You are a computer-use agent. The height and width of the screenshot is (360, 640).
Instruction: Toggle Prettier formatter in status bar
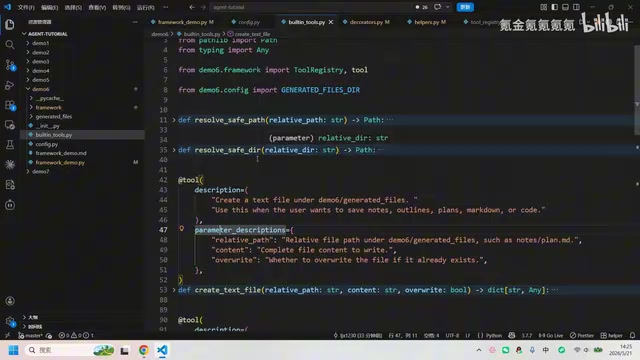(x=582, y=335)
